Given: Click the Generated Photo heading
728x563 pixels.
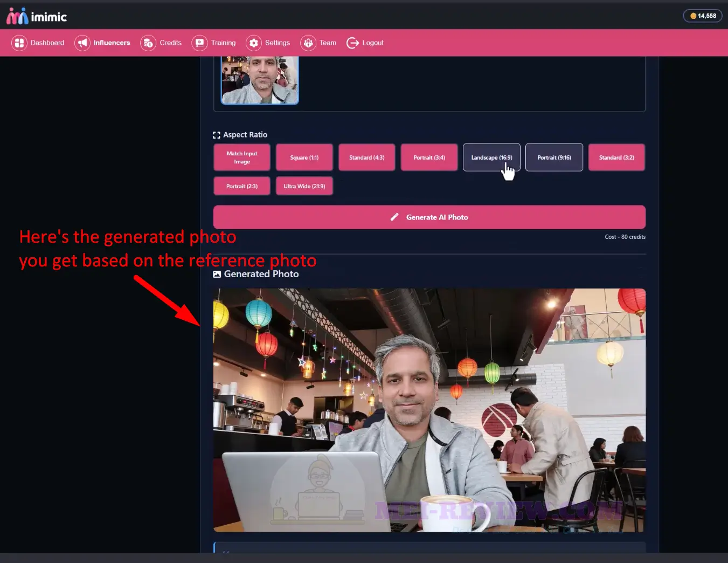Looking at the screenshot, I should (x=261, y=274).
